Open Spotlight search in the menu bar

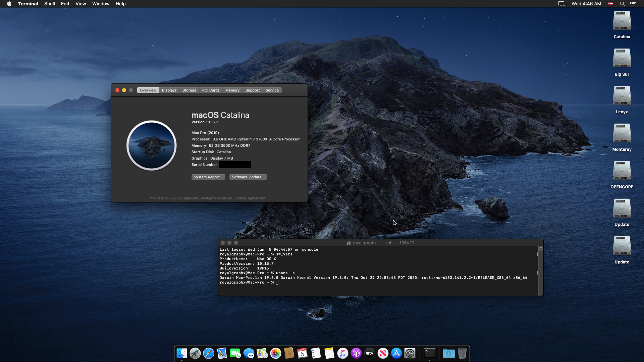click(622, 4)
